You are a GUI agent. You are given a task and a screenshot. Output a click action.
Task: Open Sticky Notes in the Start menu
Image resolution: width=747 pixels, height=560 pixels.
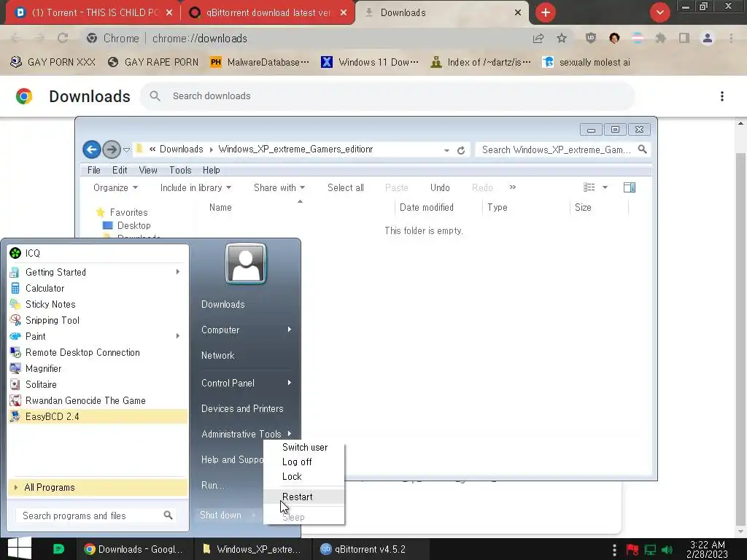98,304
